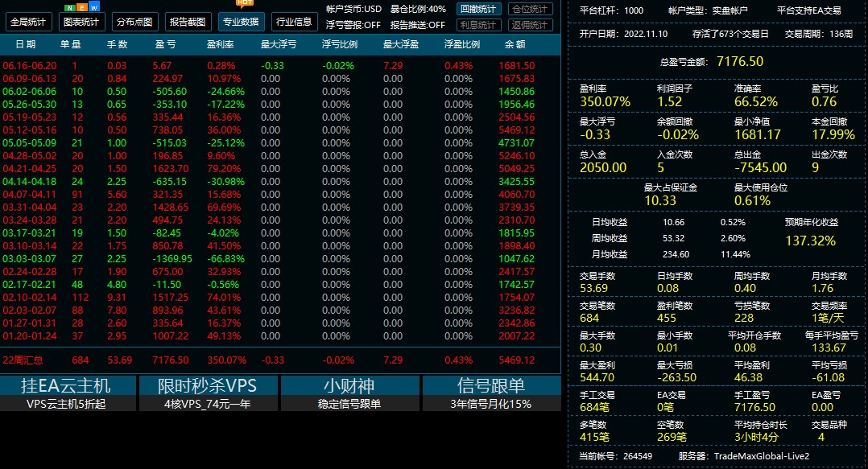Select the 报告截图 tab
This screenshot has height=469, width=868.
[188, 23]
